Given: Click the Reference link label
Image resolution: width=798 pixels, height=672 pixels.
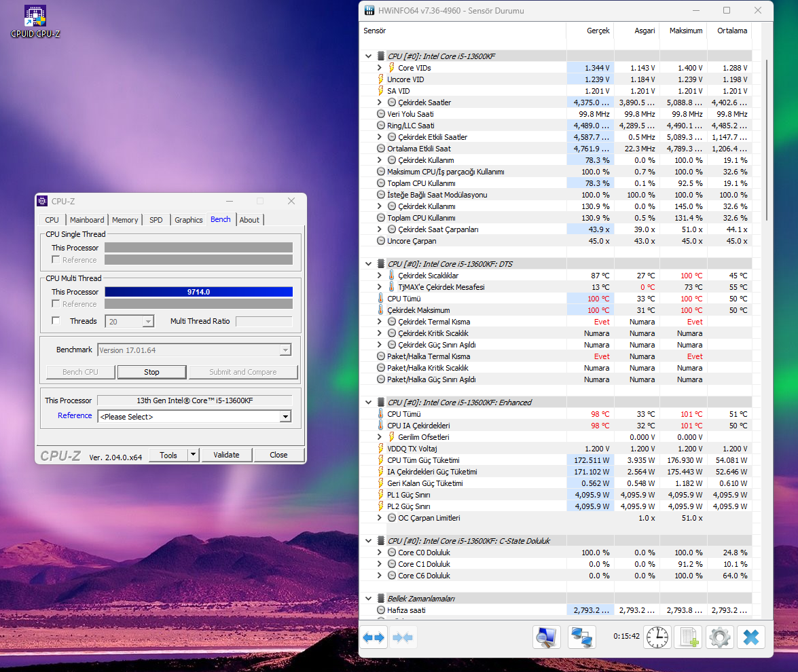Looking at the screenshot, I should click(x=75, y=415).
